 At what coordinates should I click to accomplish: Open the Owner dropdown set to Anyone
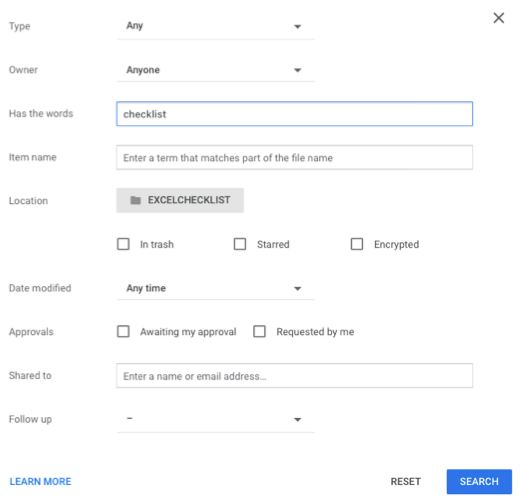pos(216,70)
